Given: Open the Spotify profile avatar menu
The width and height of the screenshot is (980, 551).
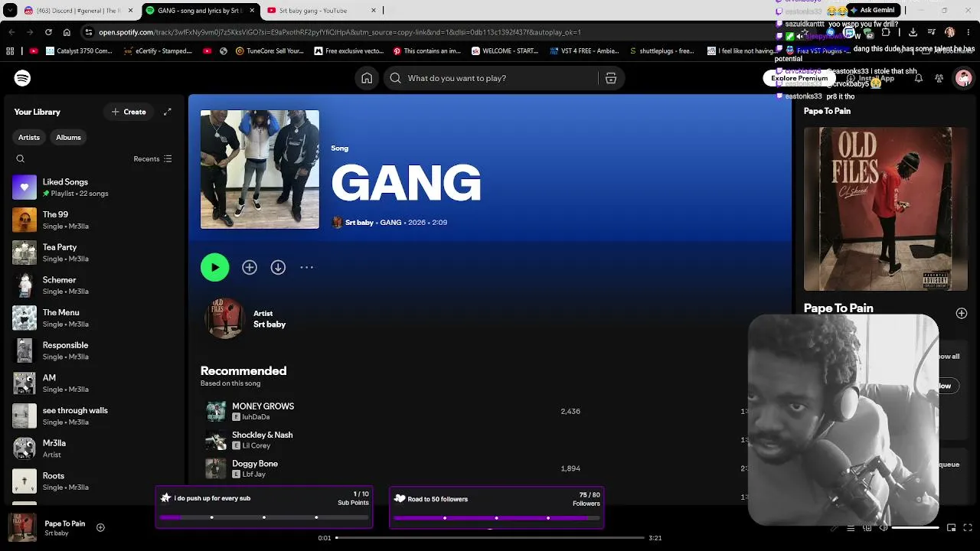Looking at the screenshot, I should point(963,78).
